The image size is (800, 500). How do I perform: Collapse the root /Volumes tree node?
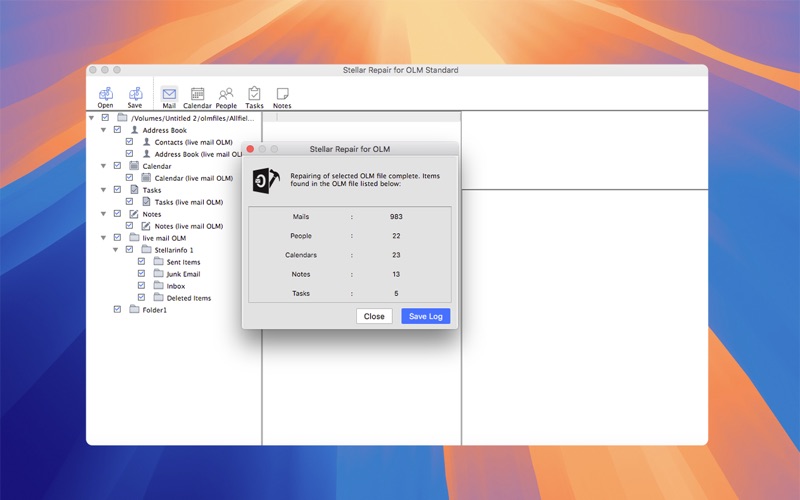[91, 118]
